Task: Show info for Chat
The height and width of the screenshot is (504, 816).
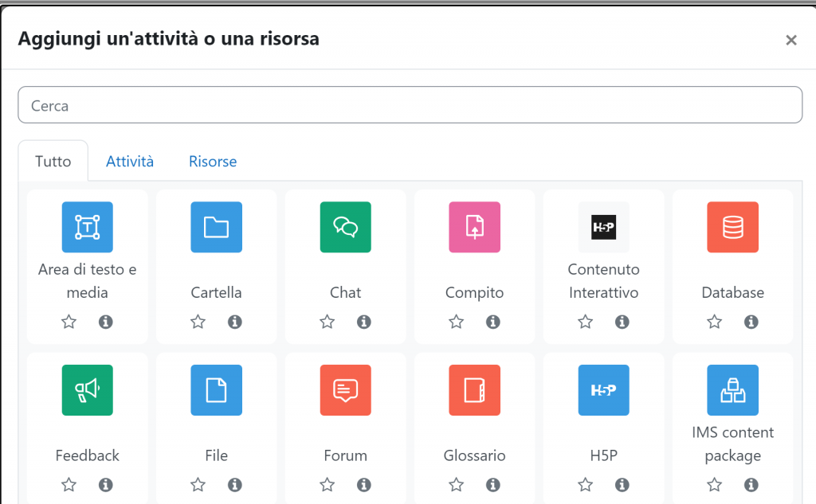Action: 363,322
